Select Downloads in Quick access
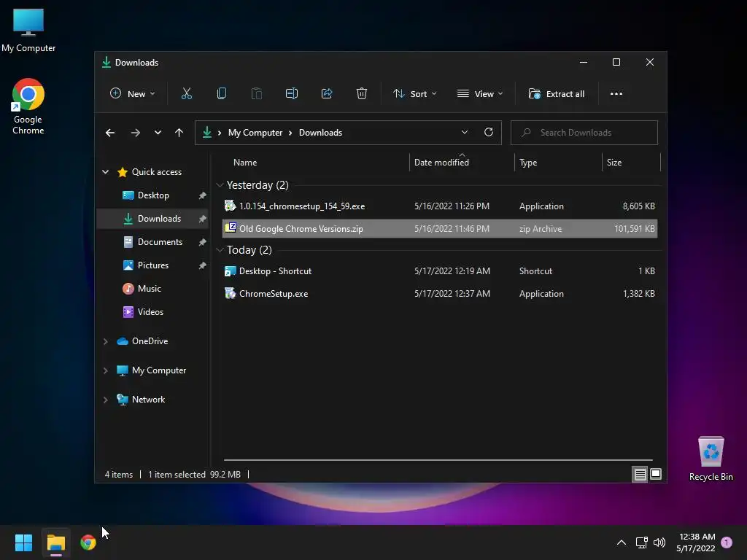Viewport: 747px width, 560px height. pos(153,219)
